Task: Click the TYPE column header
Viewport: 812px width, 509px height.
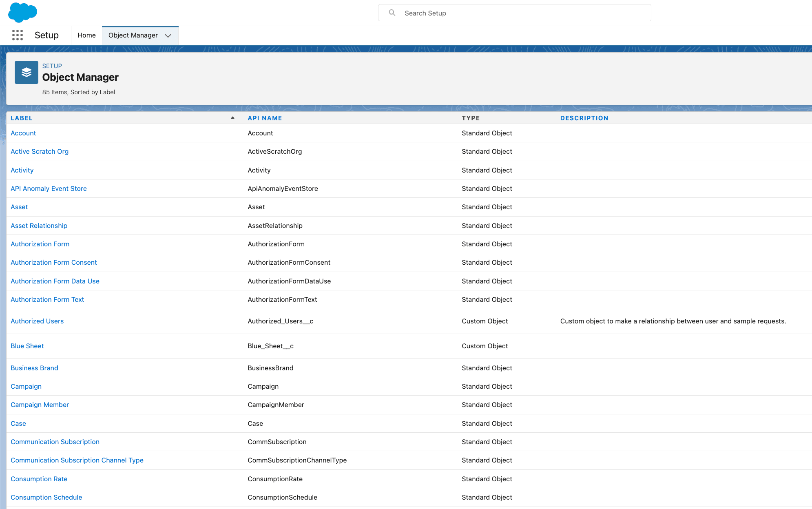Action: pos(471,118)
